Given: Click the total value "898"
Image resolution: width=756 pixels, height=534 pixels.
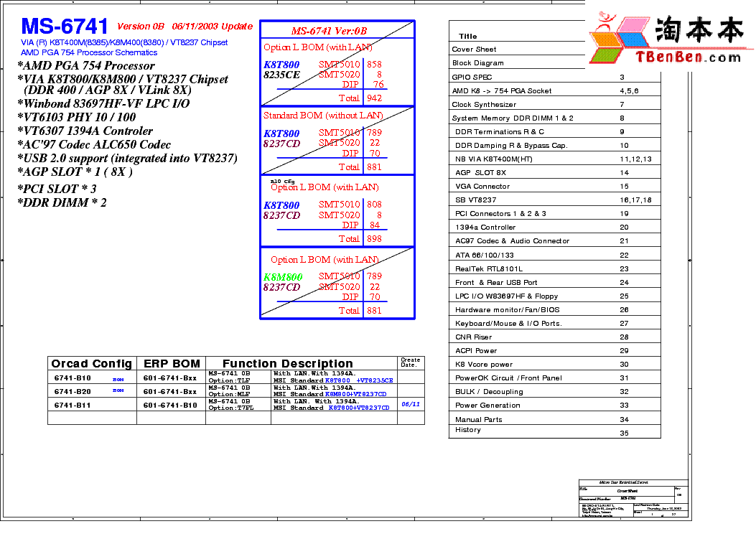Looking at the screenshot, I should tap(374, 239).
